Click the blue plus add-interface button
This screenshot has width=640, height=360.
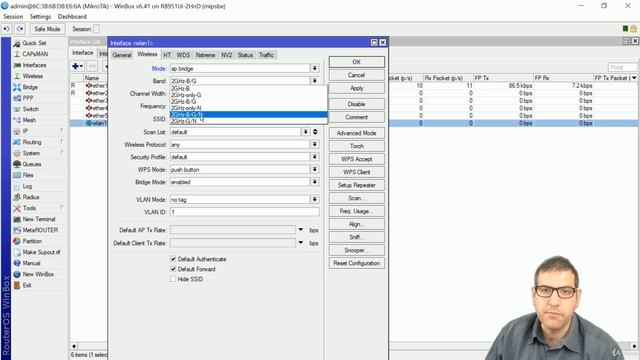(77, 66)
